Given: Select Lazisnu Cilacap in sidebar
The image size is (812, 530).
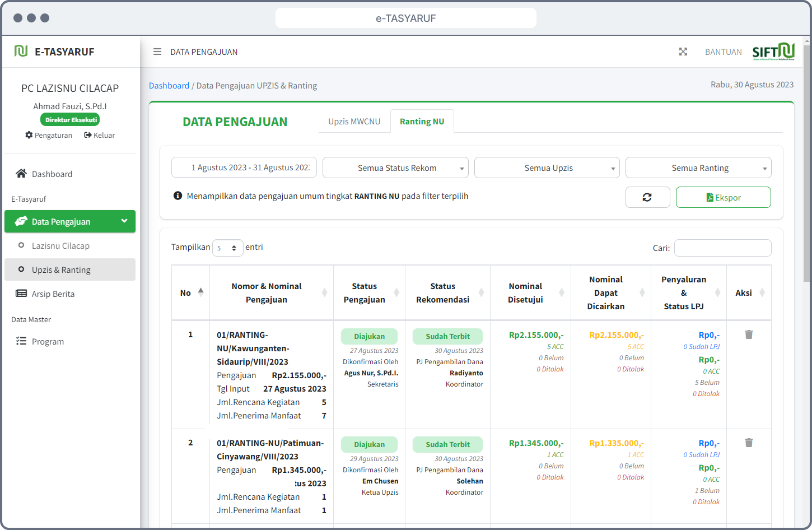Looking at the screenshot, I should tap(60, 246).
